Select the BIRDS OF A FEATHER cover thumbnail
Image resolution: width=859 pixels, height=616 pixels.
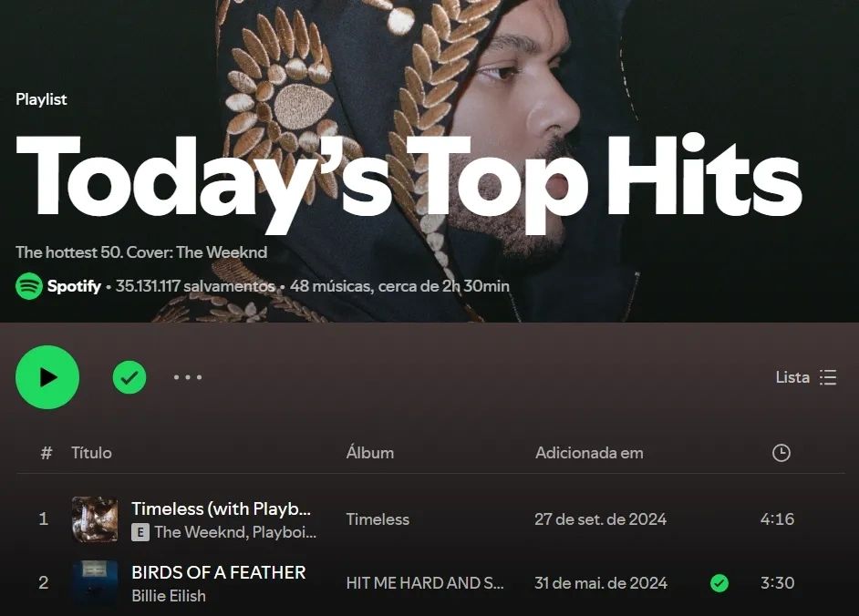coord(95,582)
